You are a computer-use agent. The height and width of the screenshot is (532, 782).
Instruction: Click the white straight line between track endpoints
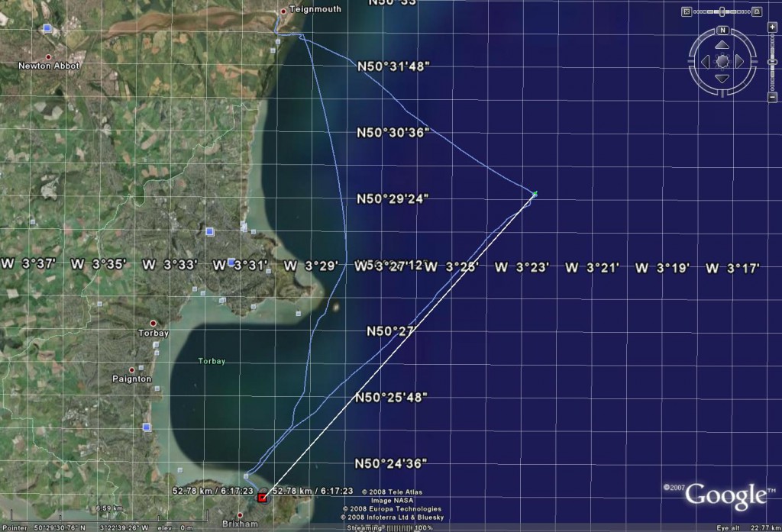399,346
